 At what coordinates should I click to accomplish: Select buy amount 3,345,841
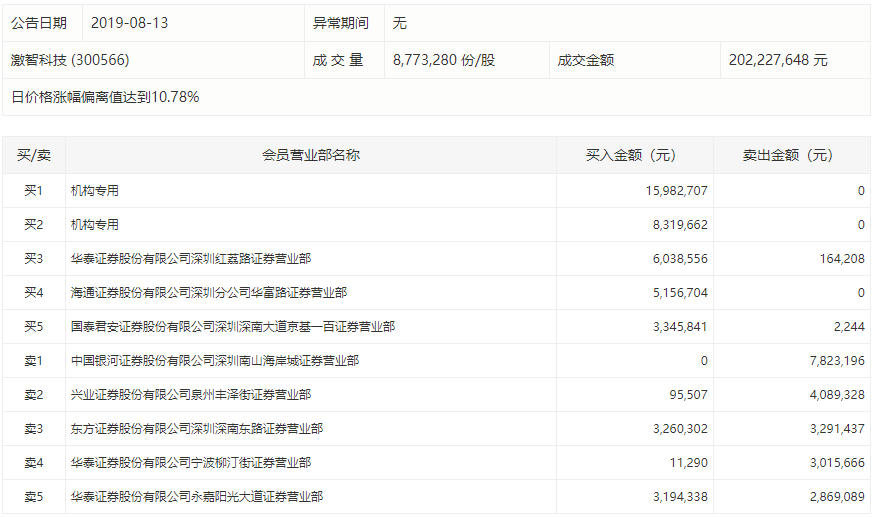pos(680,326)
